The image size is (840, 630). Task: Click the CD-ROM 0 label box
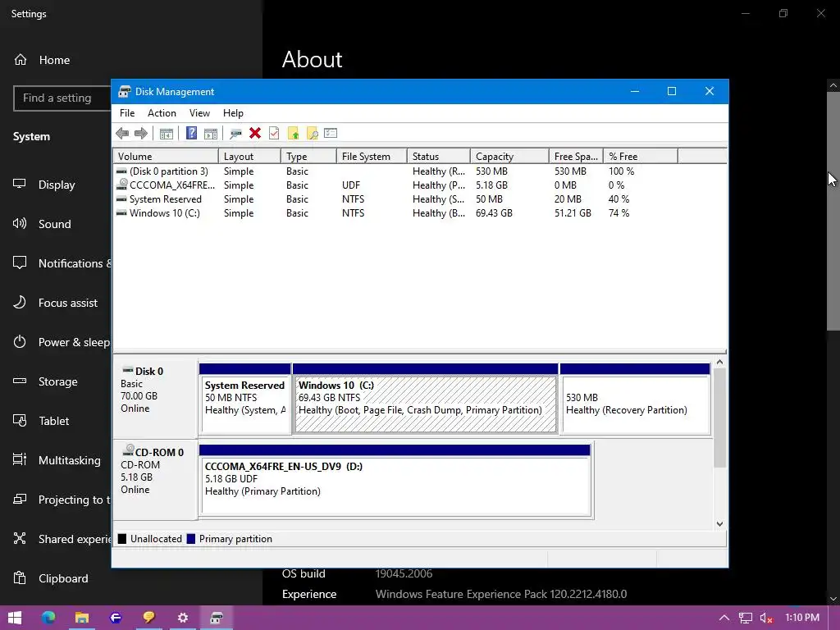tap(155, 480)
